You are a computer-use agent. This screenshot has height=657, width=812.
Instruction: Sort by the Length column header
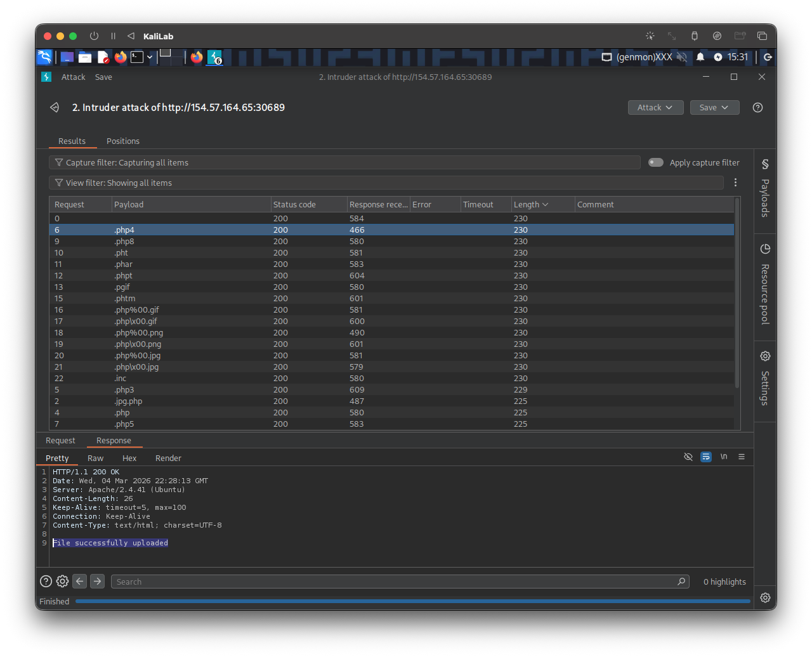(527, 204)
